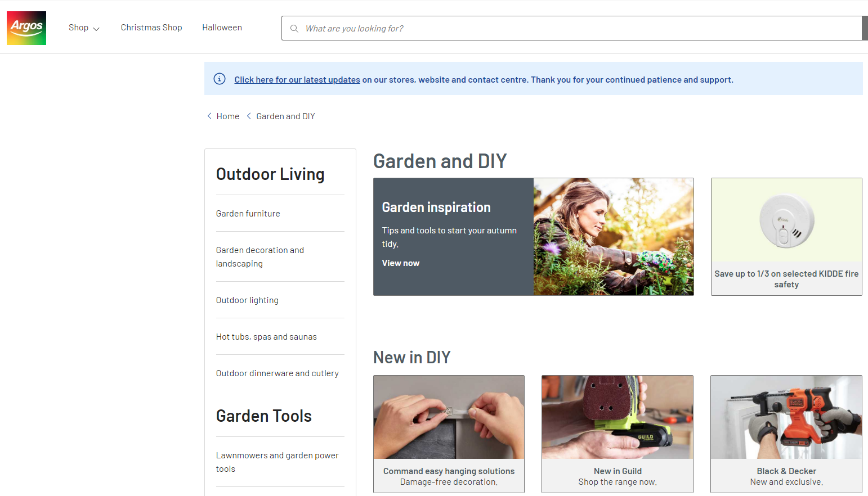Open the Christmas Shop menu item
This screenshot has height=496, width=868.
(x=151, y=28)
